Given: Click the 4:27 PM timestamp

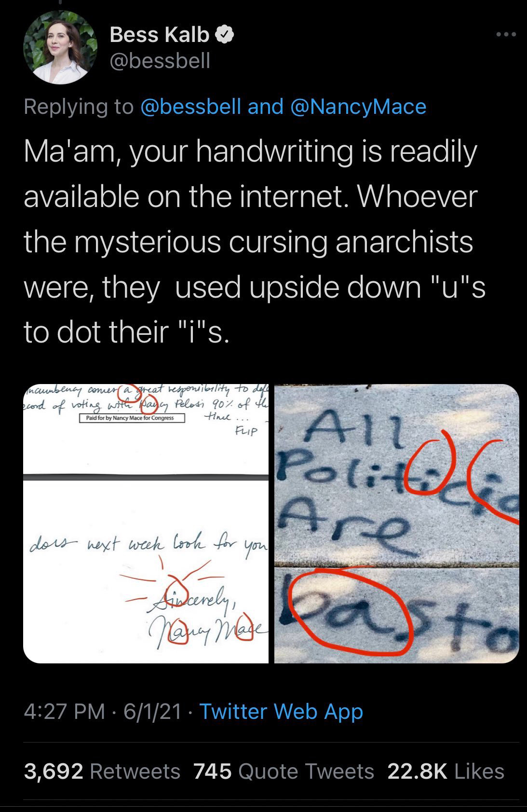Looking at the screenshot, I should click(x=64, y=712).
